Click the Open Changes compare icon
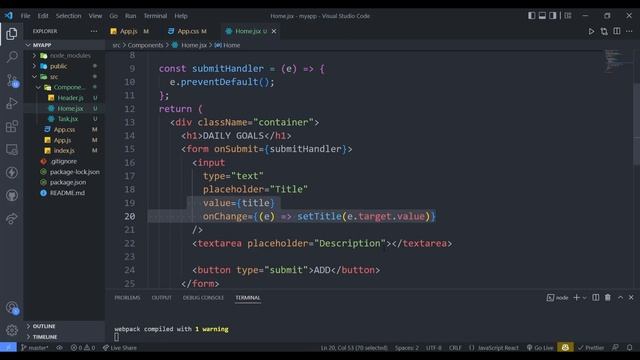 tap(604, 31)
